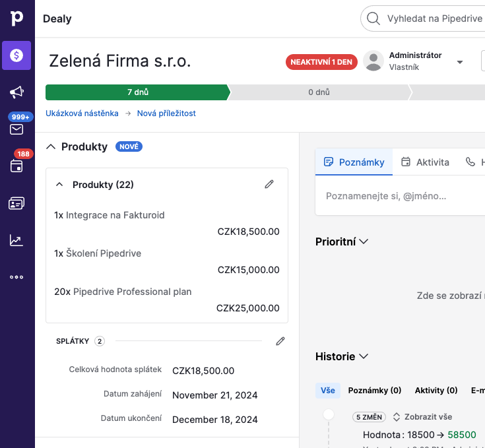This screenshot has width=485, height=448.
Task: Open Activities calendar icon in sidebar
Action: [17, 166]
